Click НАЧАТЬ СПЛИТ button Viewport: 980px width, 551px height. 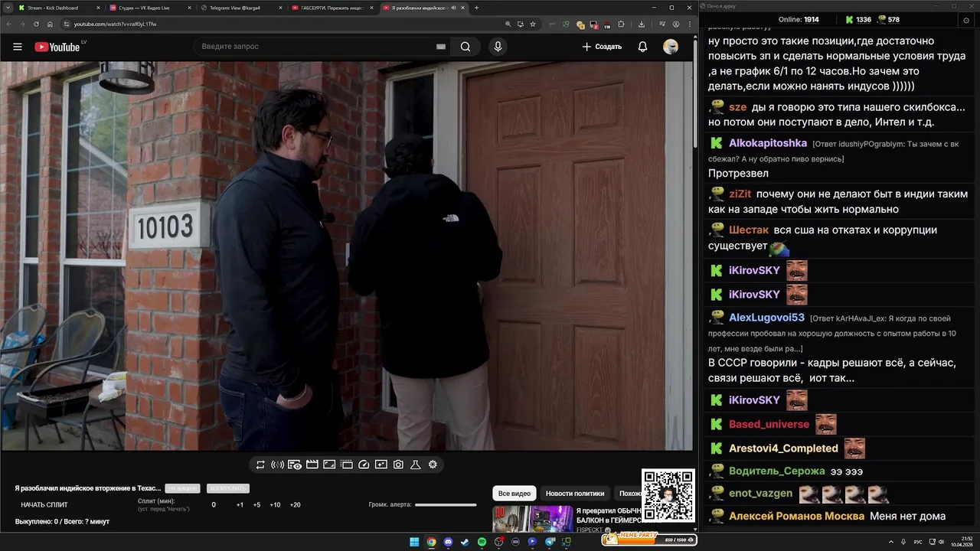pyautogui.click(x=44, y=504)
